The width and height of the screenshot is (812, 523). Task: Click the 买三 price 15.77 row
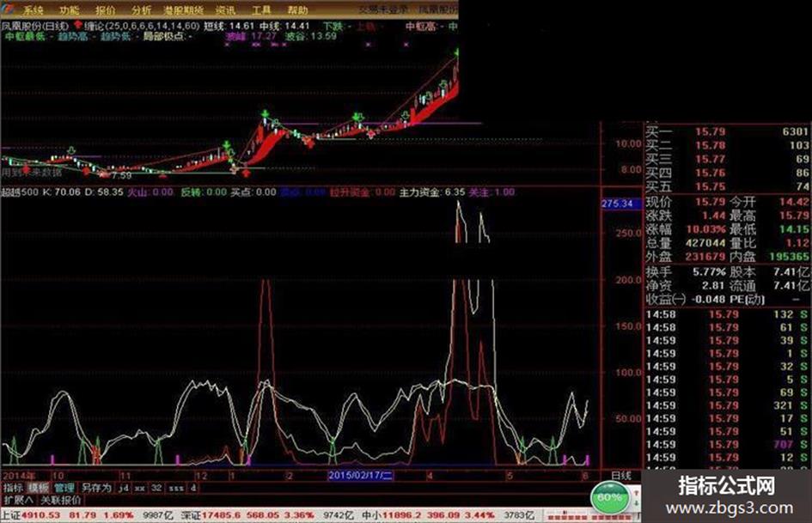727,159
